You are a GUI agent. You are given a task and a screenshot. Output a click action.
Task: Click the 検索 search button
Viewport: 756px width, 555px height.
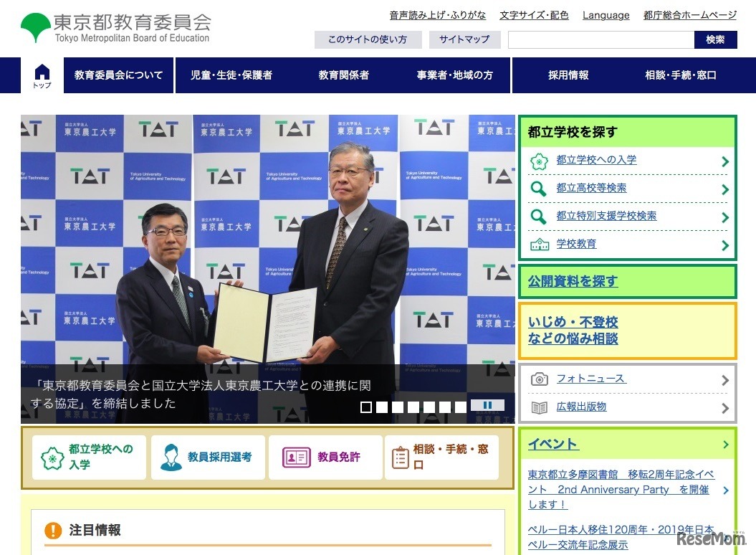(715, 39)
